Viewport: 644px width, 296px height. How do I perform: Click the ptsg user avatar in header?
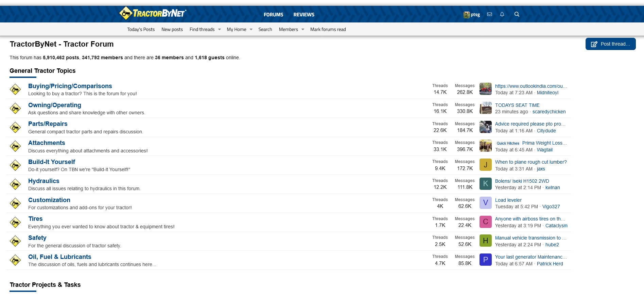pos(466,15)
